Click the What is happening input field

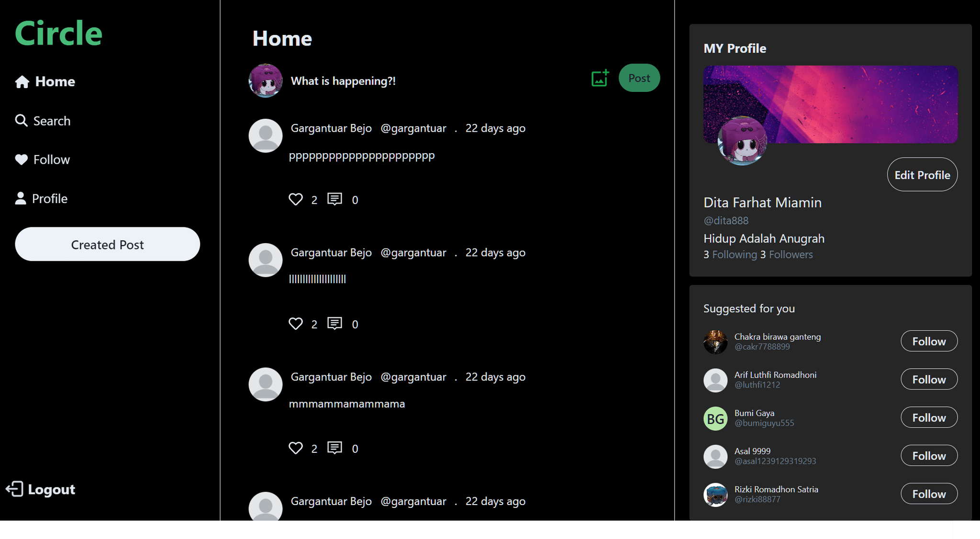342,80
